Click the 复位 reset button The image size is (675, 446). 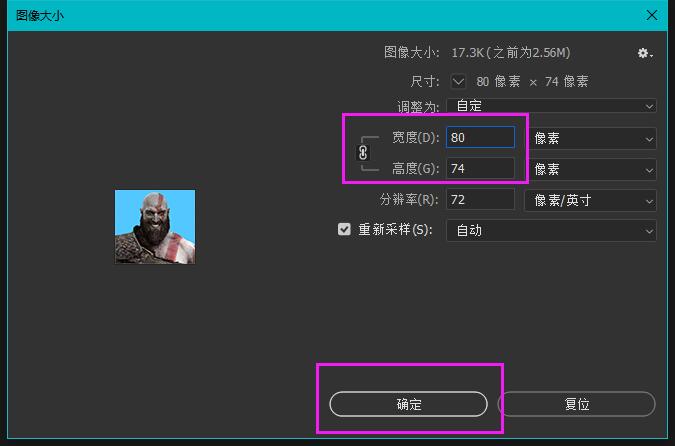[577, 404]
